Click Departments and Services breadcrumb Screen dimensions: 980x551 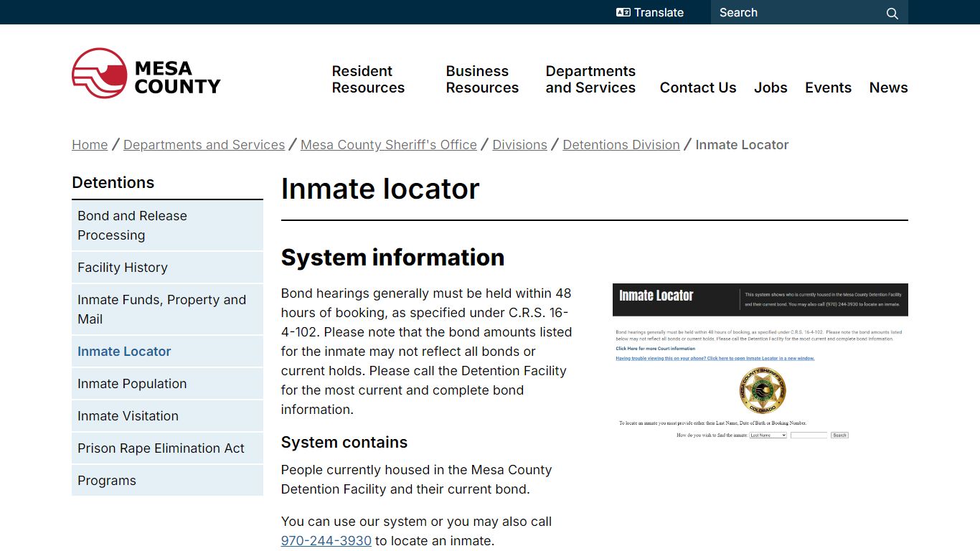pyautogui.click(x=204, y=145)
